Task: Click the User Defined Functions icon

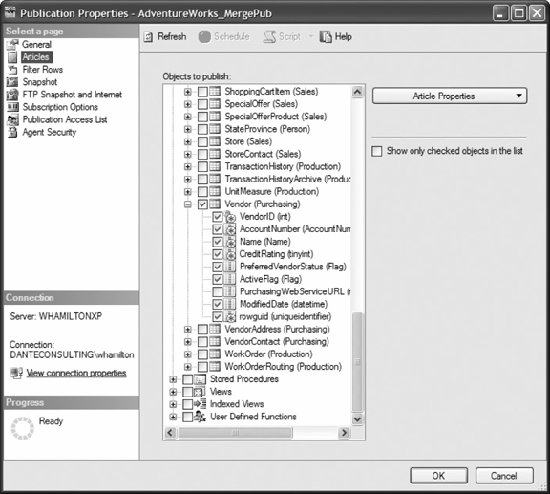Action: click(x=200, y=417)
